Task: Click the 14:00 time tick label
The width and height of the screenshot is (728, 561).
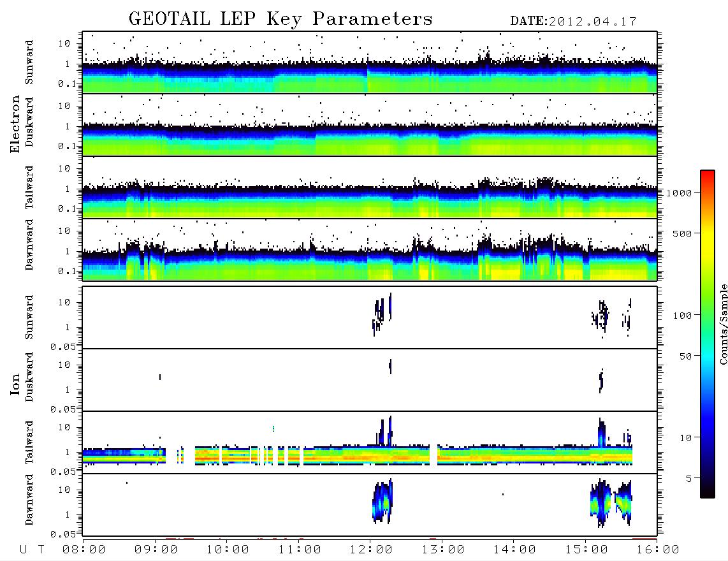Action: tap(514, 550)
